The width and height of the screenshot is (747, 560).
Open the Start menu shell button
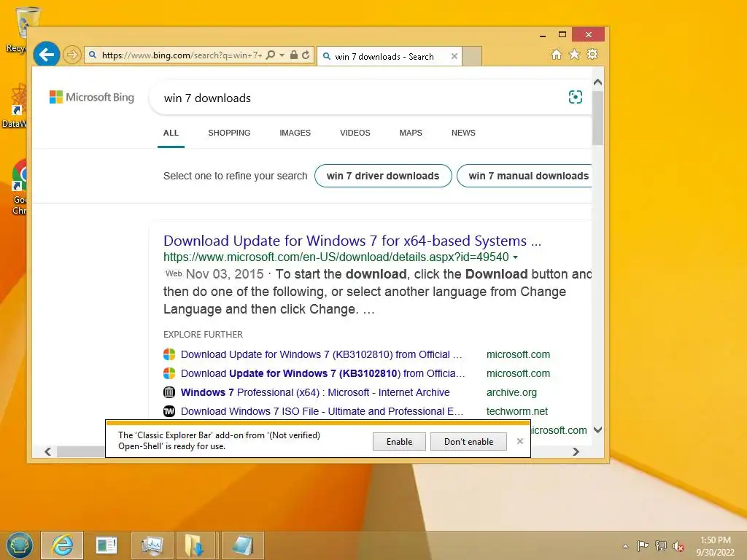click(19, 545)
